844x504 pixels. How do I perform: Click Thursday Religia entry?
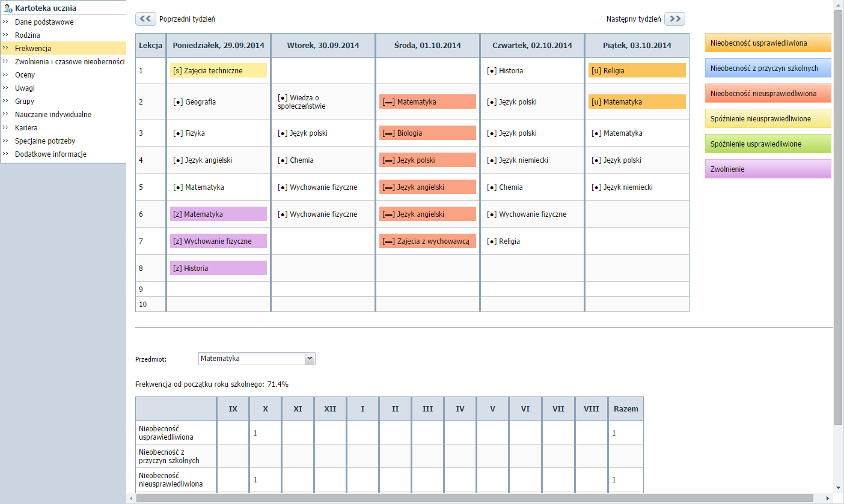(503, 241)
